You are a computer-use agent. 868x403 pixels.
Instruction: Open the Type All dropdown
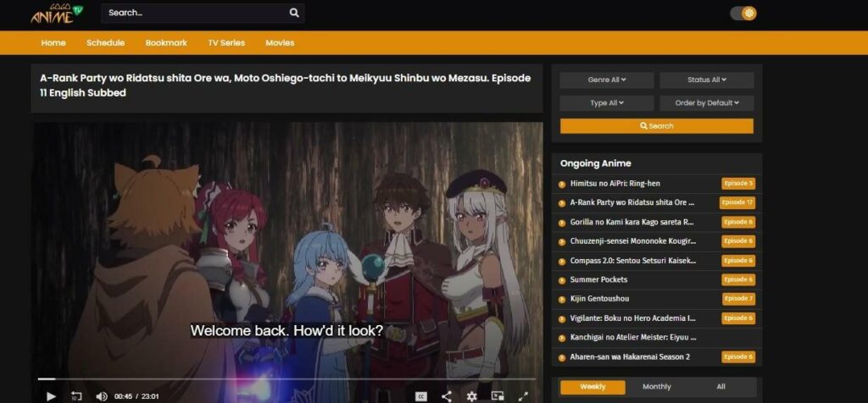(607, 103)
